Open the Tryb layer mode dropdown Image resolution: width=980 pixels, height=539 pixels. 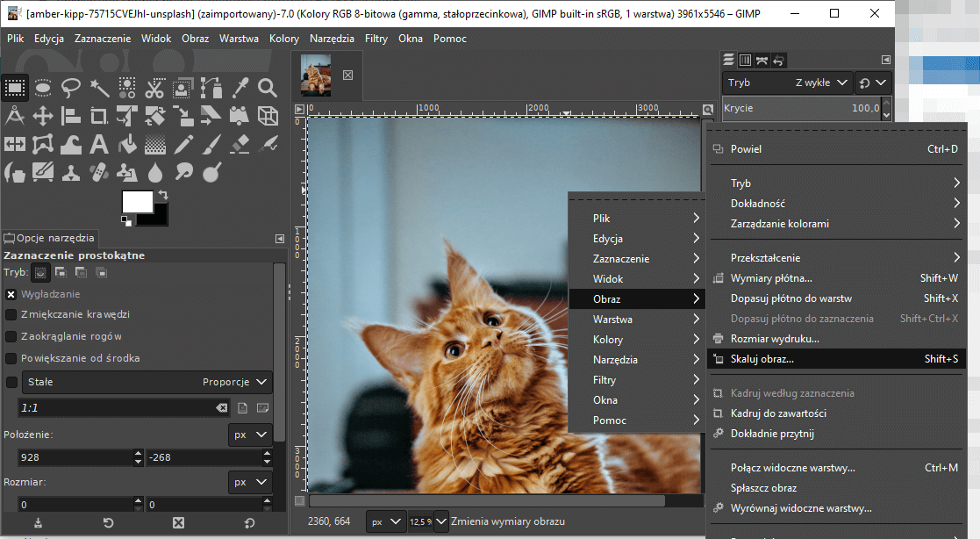[x=787, y=83]
